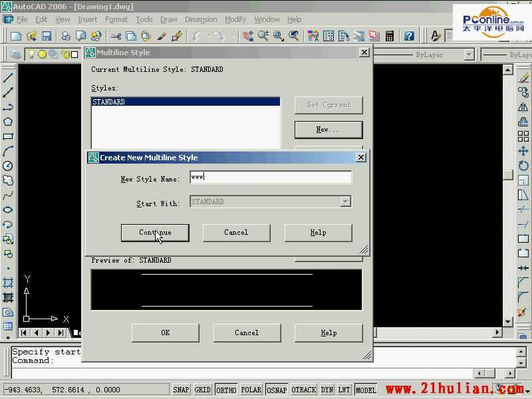Select the Mirror tool
The width and height of the screenshot is (532, 399).
coord(523,107)
